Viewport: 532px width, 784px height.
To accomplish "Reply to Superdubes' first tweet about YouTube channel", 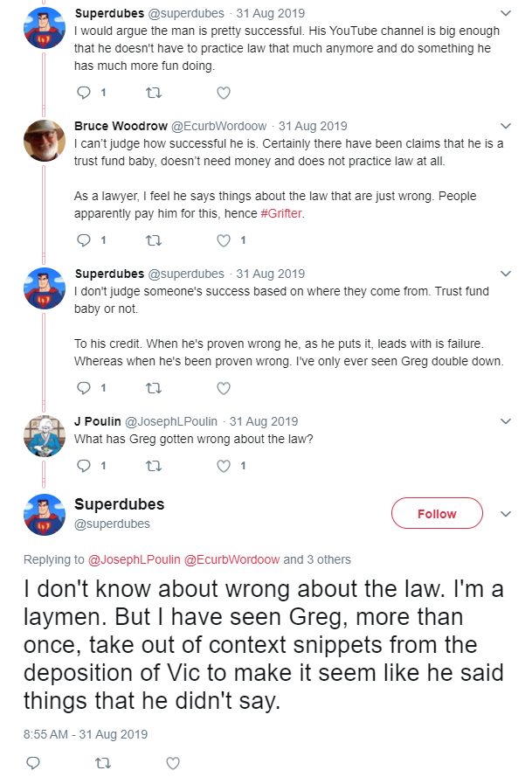I will point(83,93).
